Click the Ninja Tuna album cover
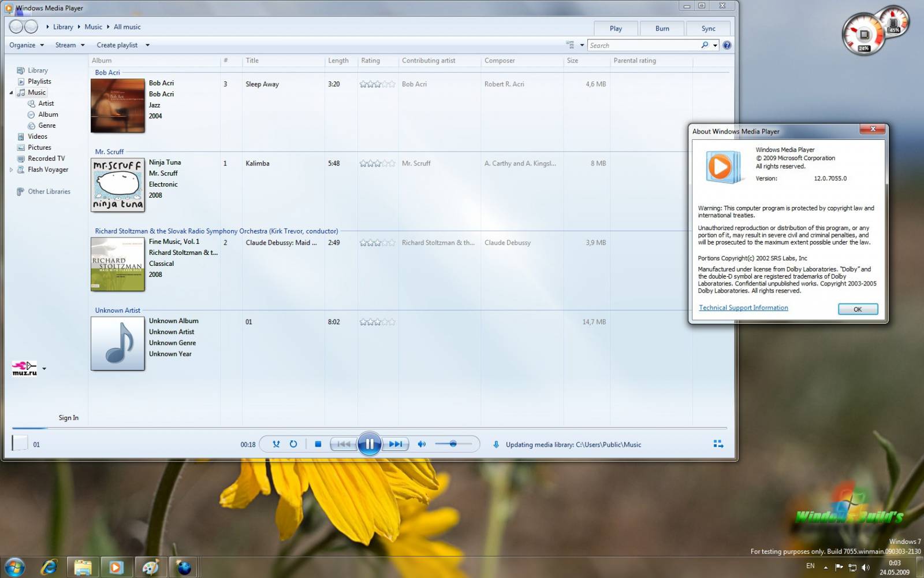924x578 pixels. (118, 185)
